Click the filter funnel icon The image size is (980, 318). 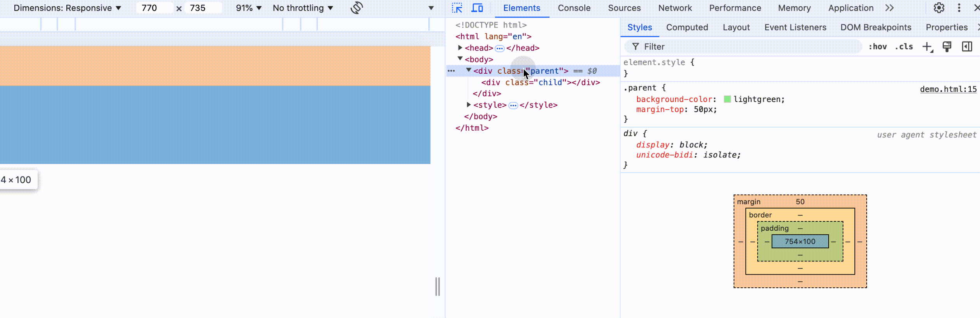coord(635,47)
